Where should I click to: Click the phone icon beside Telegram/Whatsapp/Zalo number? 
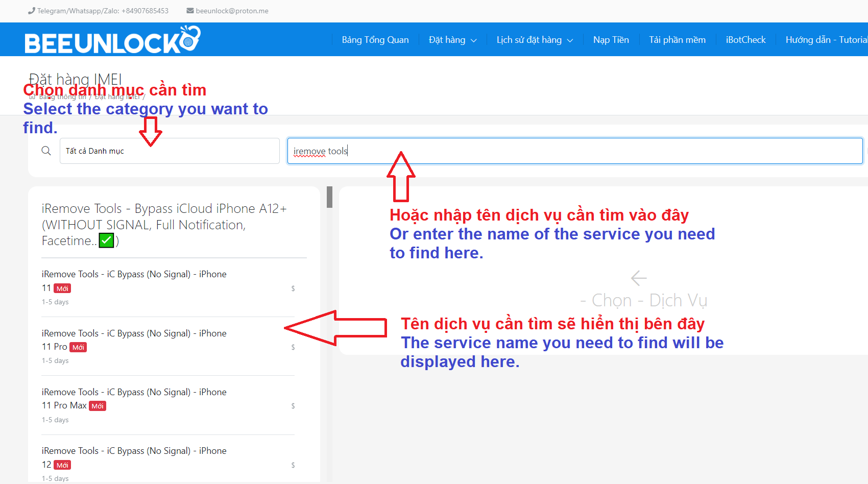pyautogui.click(x=32, y=11)
